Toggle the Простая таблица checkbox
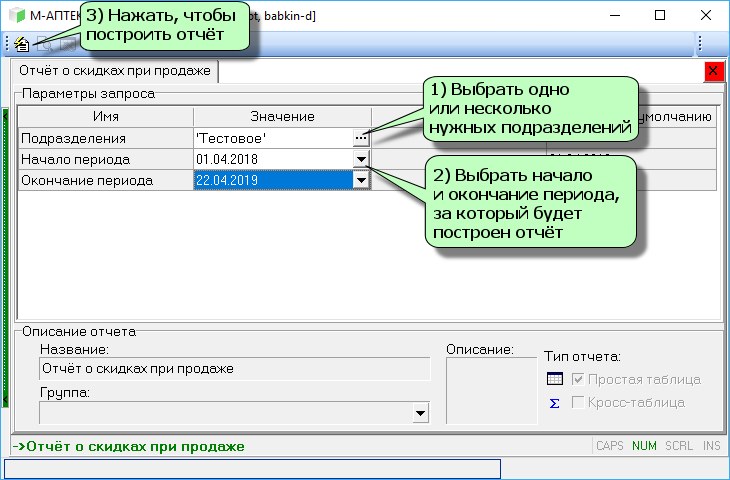The image size is (730, 480). coord(578,379)
